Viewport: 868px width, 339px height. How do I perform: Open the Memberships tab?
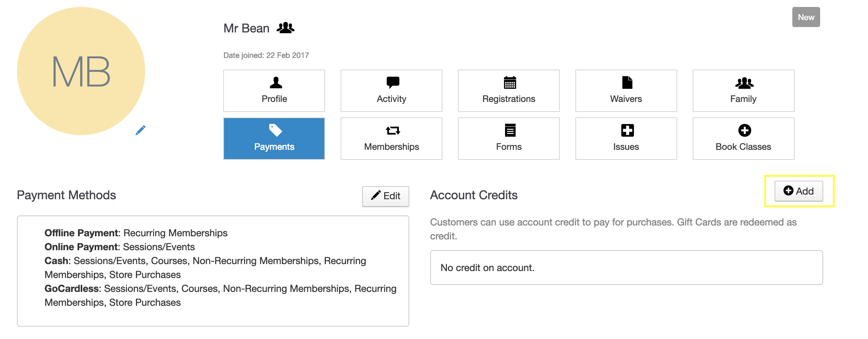coord(391,139)
